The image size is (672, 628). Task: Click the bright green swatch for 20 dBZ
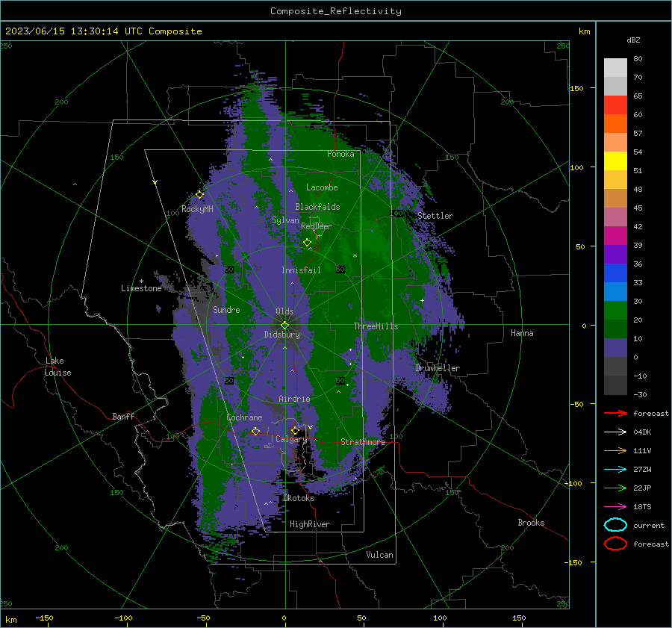click(615, 311)
